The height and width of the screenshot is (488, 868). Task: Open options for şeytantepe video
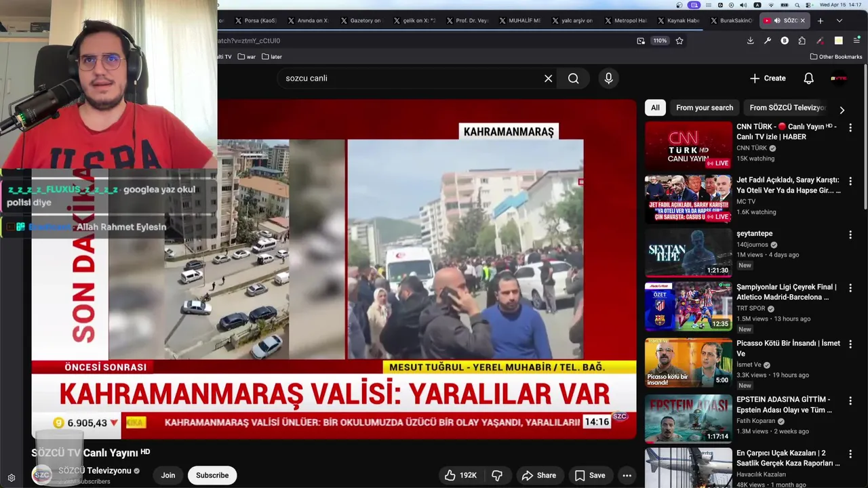(x=850, y=235)
